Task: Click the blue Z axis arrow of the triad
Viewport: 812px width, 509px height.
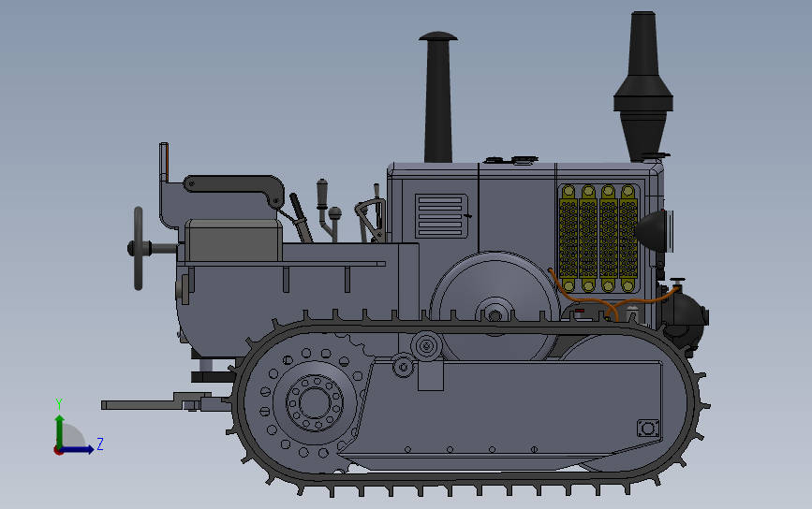Action: point(78,449)
